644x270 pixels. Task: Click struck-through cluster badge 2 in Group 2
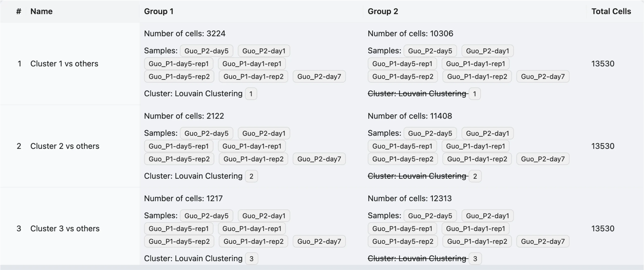tap(475, 176)
